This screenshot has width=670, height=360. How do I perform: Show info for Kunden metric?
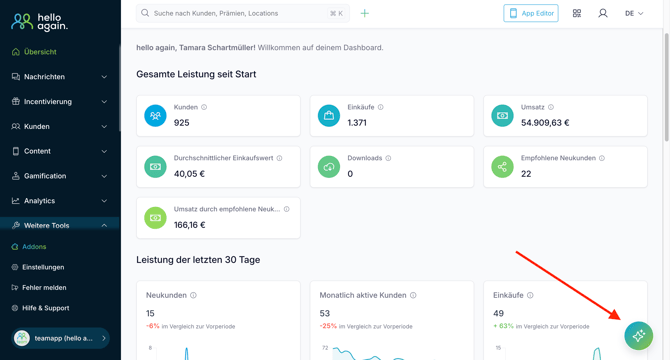204,107
